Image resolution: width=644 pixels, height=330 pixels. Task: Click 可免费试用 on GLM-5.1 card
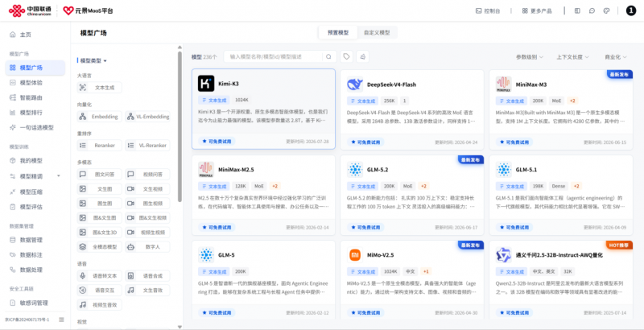(514, 228)
